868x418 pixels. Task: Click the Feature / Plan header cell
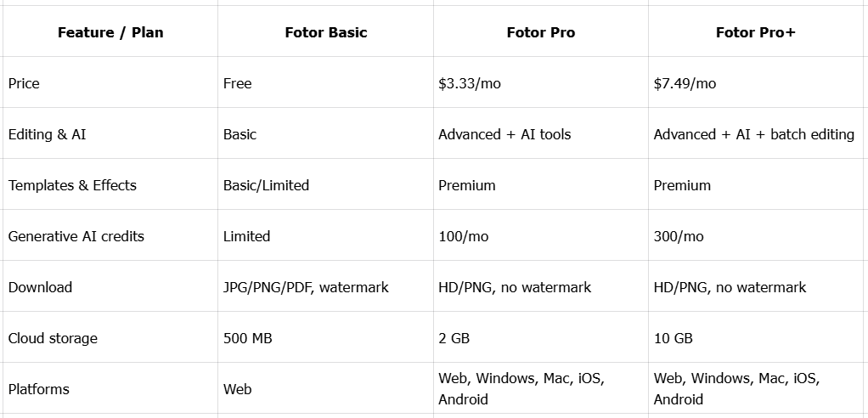pyautogui.click(x=110, y=32)
